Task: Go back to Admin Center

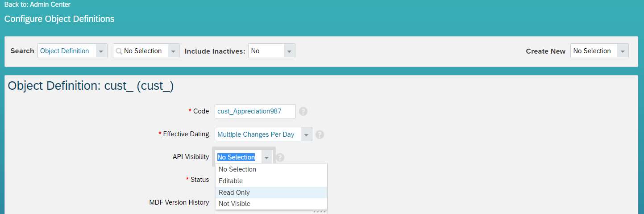Action: [37, 4]
